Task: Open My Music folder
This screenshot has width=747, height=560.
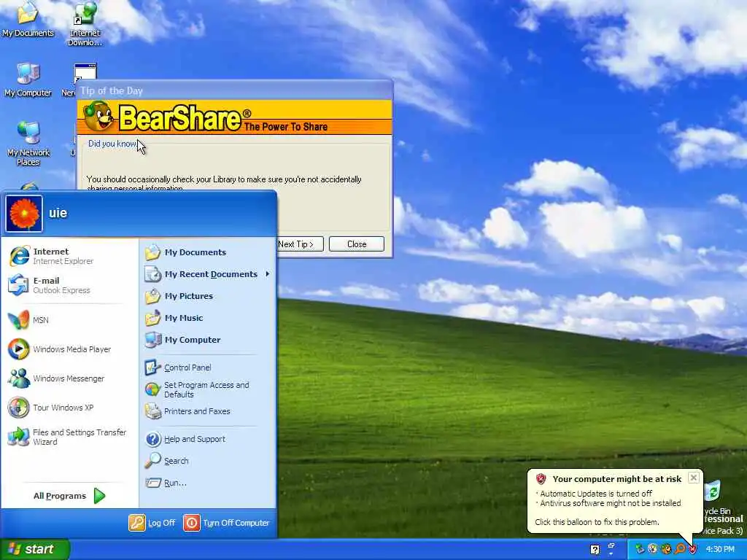Action: tap(207, 318)
